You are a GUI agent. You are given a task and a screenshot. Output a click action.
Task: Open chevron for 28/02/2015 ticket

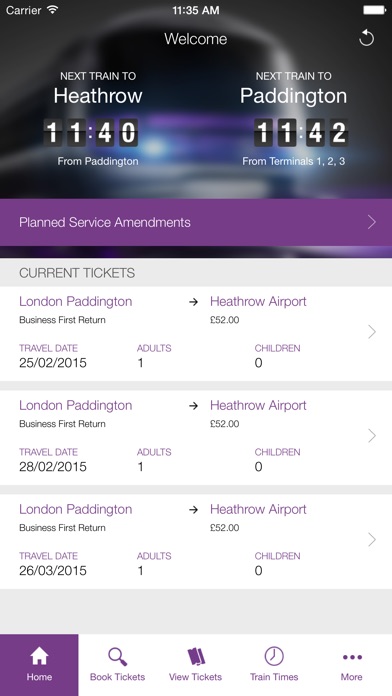[x=372, y=436]
